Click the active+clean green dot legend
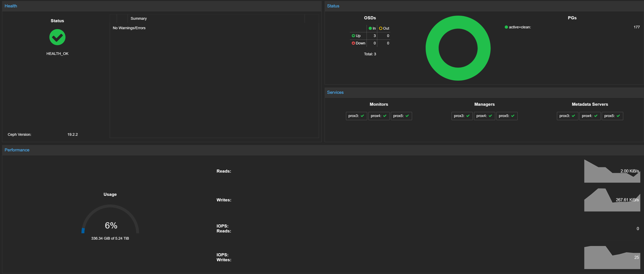 pyautogui.click(x=506, y=27)
